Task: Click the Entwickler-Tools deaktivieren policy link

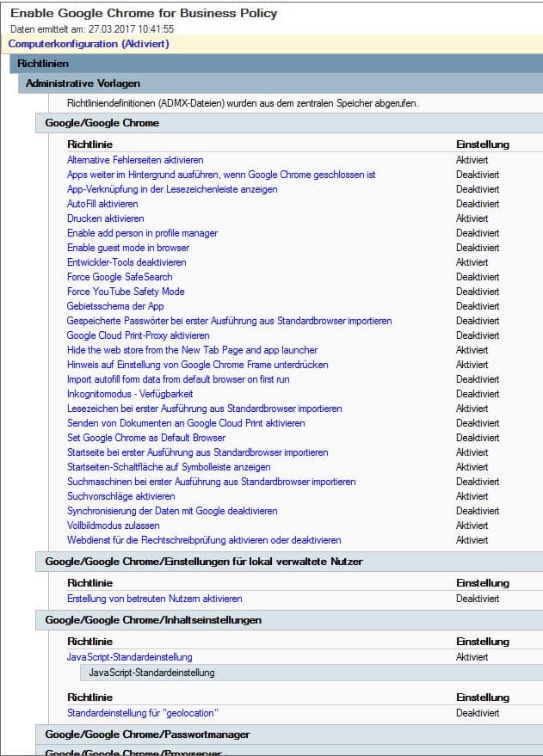Action: (x=126, y=262)
